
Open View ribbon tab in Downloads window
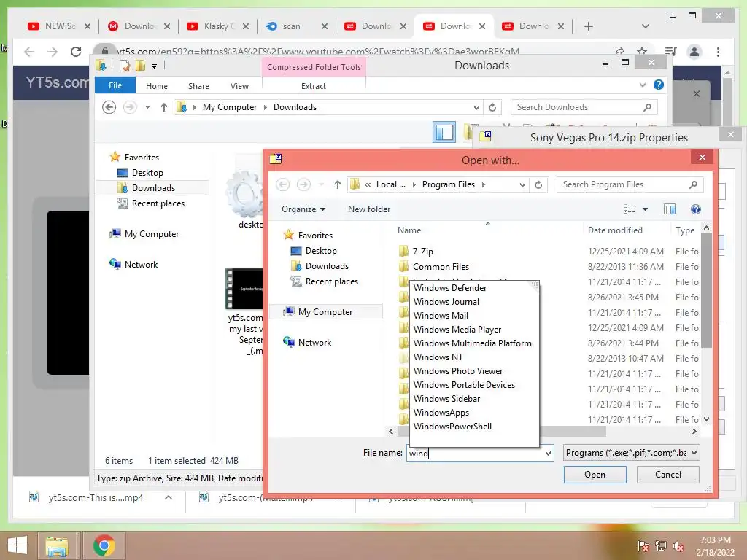point(239,86)
